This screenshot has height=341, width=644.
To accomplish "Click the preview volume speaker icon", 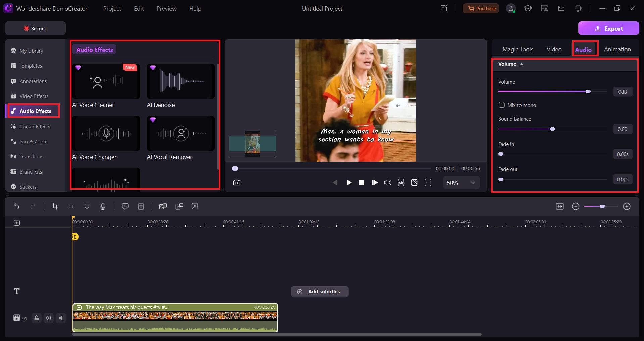I will pos(388,183).
